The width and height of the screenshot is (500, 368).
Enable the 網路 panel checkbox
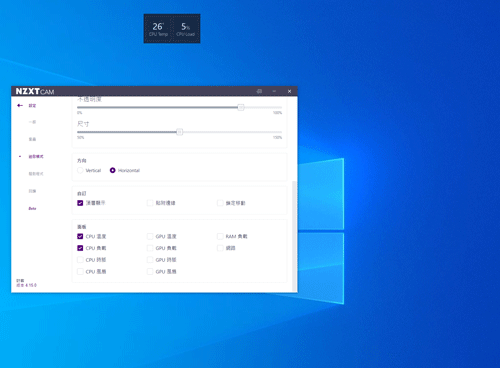click(x=220, y=248)
